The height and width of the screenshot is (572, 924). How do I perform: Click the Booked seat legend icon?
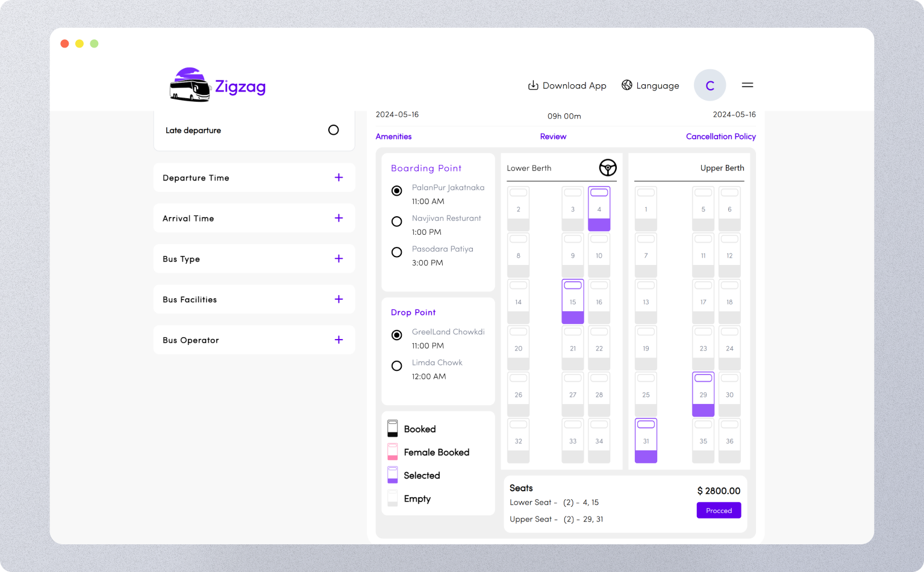tap(393, 428)
